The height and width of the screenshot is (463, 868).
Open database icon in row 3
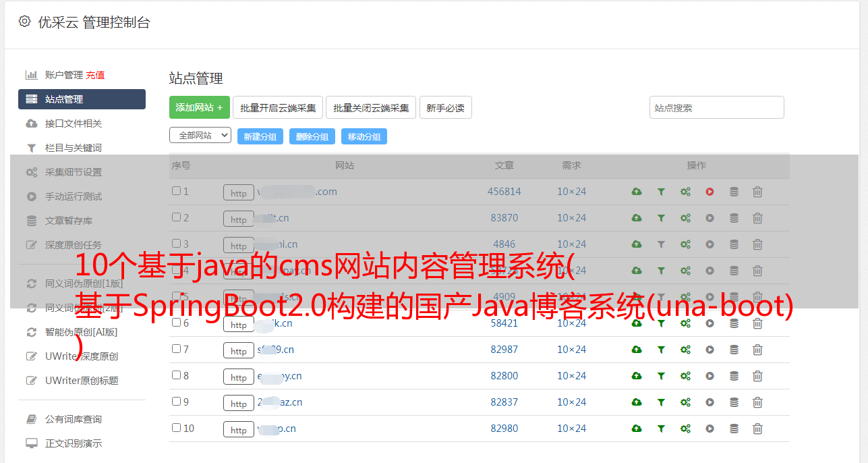pos(734,244)
